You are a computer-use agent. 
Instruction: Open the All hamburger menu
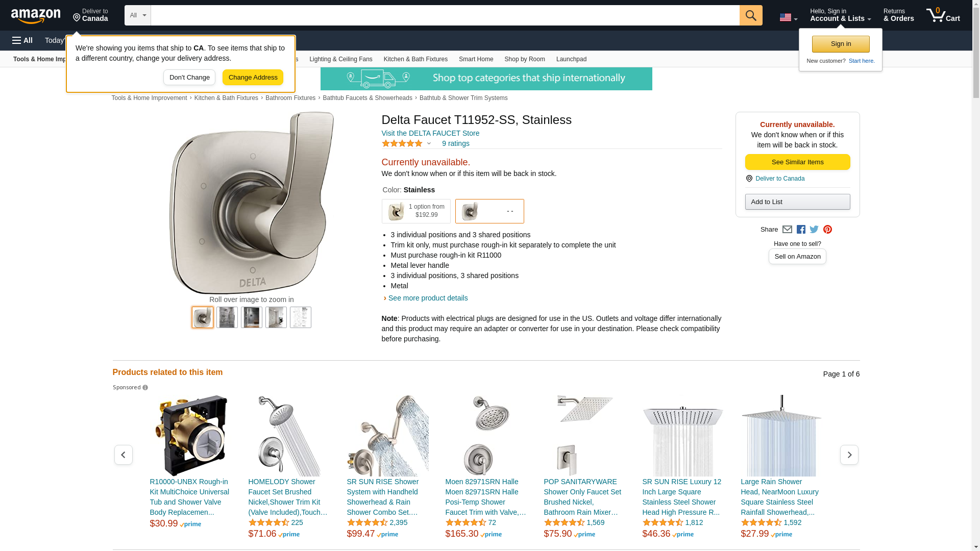point(22,40)
